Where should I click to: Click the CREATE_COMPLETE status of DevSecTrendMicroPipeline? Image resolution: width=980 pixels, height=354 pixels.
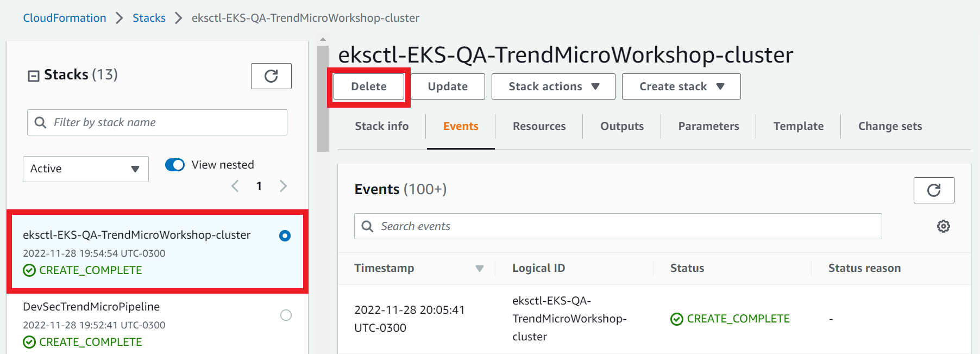(83, 342)
